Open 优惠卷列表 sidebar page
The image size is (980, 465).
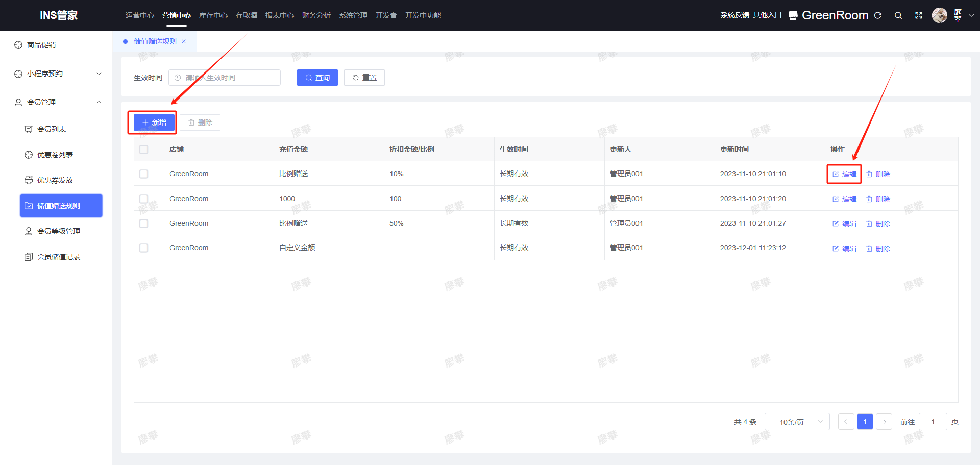61,155
